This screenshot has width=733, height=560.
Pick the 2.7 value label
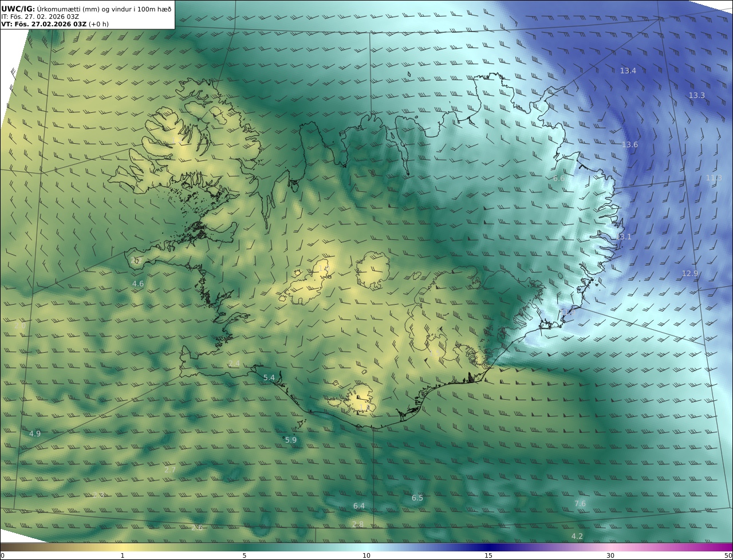(170, 470)
